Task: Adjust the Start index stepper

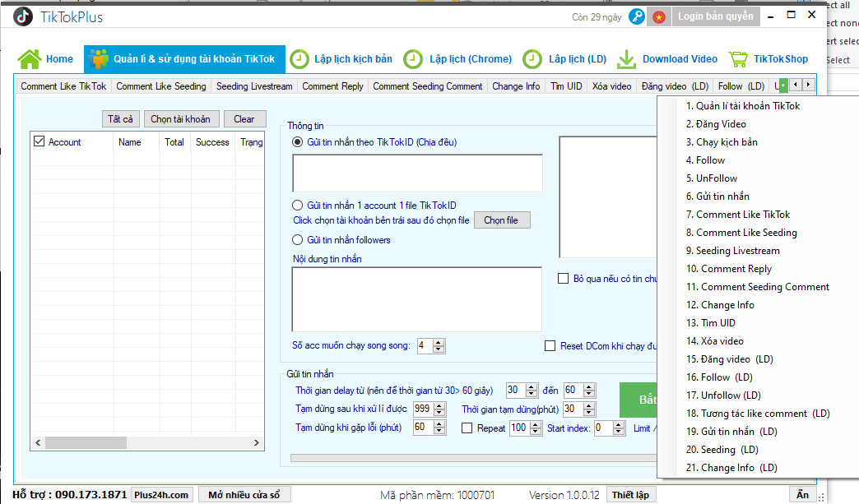Action: (x=619, y=428)
